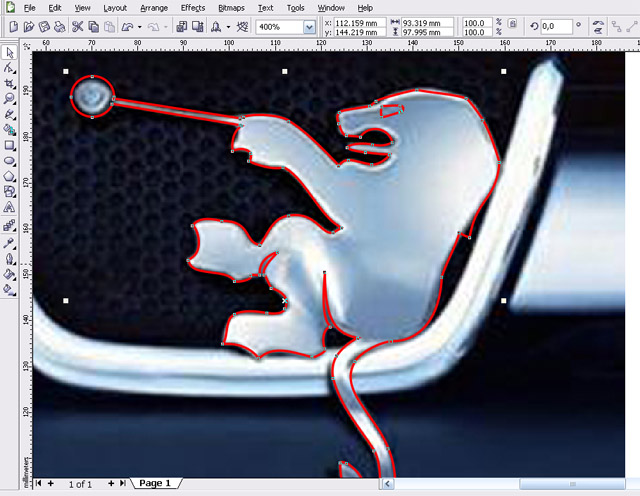Expand the Application launcher dropdown arrow

coord(228,27)
